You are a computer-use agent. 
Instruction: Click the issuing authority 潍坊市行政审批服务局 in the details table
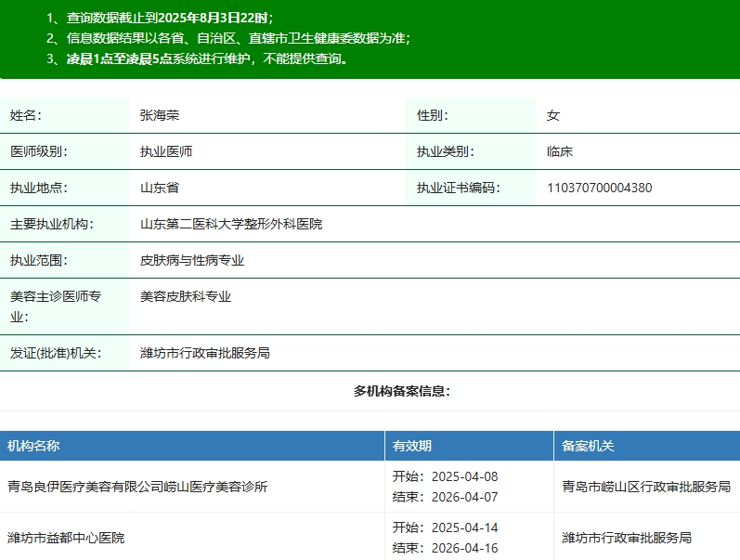click(204, 353)
